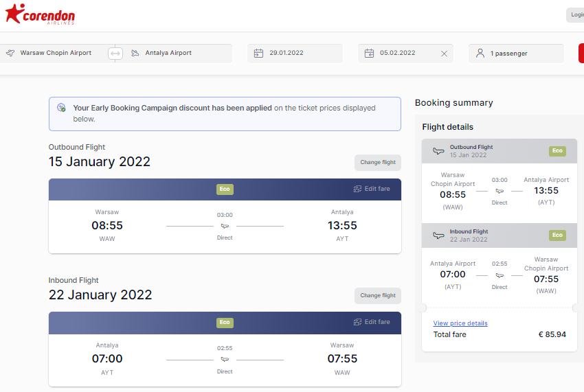Screen dimensions: 584x392
Task: Select the departure date field 29.01.2022
Action: (x=295, y=54)
